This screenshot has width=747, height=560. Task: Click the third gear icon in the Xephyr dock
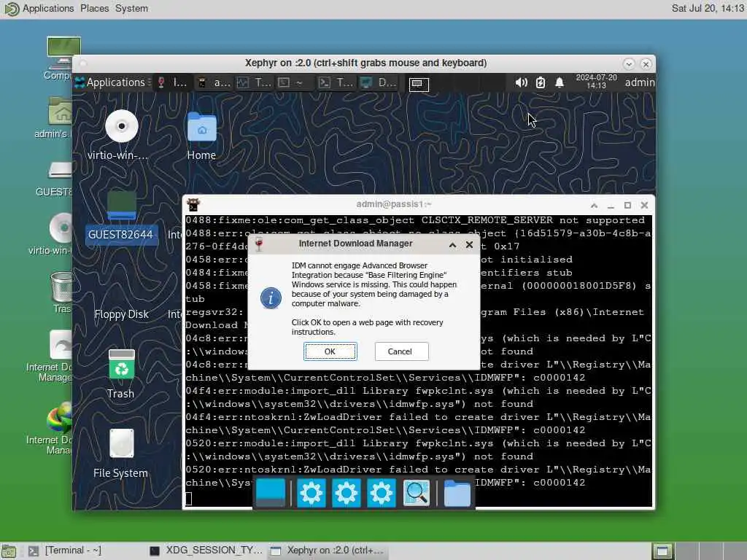pos(381,493)
